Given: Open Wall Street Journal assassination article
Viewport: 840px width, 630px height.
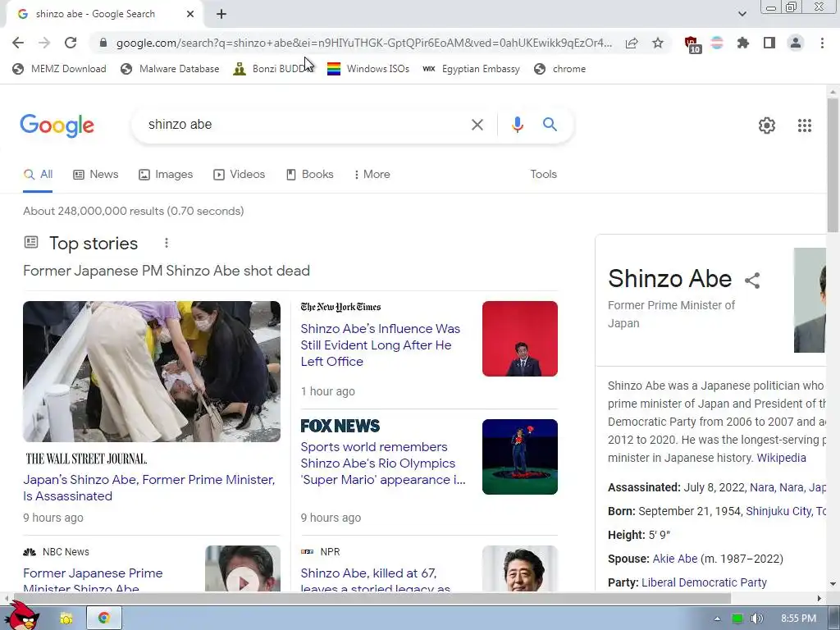Looking at the screenshot, I should coord(149,487).
